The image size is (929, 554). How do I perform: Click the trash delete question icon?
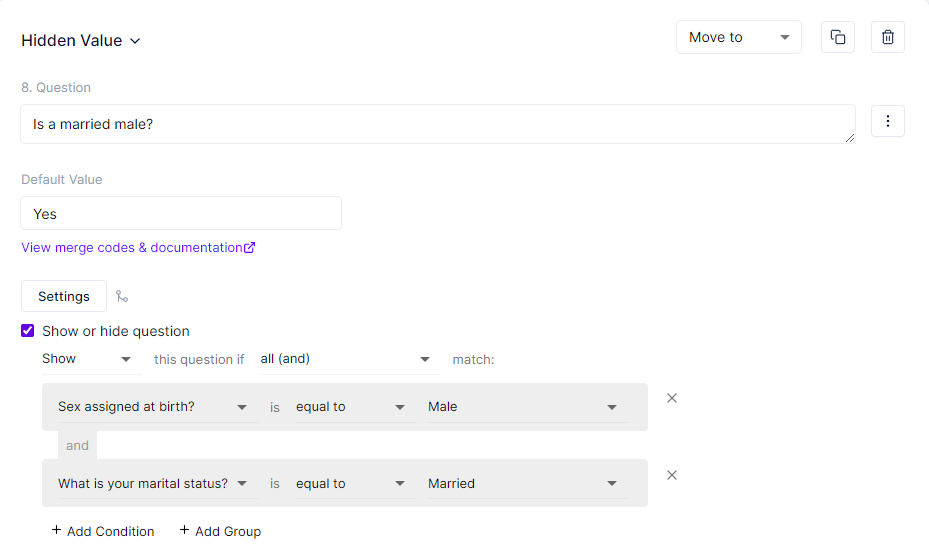887,37
